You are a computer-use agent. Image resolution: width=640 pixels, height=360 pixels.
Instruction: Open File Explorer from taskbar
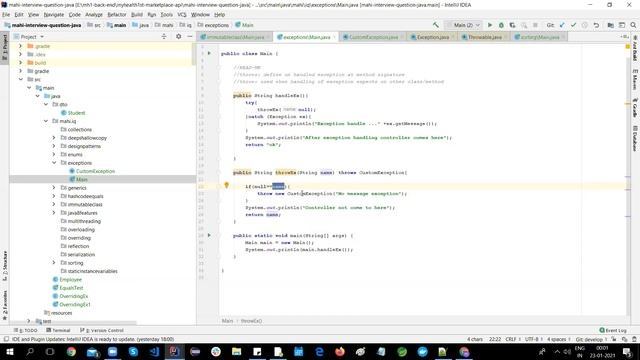(x=236, y=351)
